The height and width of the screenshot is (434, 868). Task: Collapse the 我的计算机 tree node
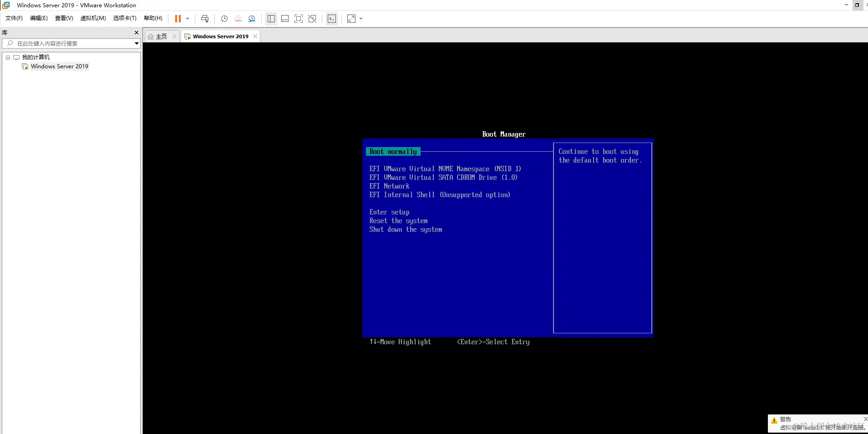click(x=8, y=57)
